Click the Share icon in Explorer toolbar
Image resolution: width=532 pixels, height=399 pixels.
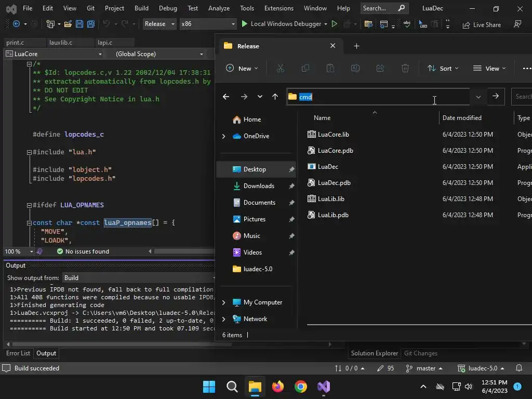pos(380,68)
